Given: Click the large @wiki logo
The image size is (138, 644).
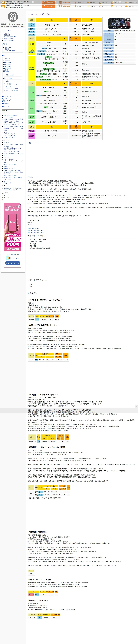Looking at the screenshot, I should [x=13, y=17].
